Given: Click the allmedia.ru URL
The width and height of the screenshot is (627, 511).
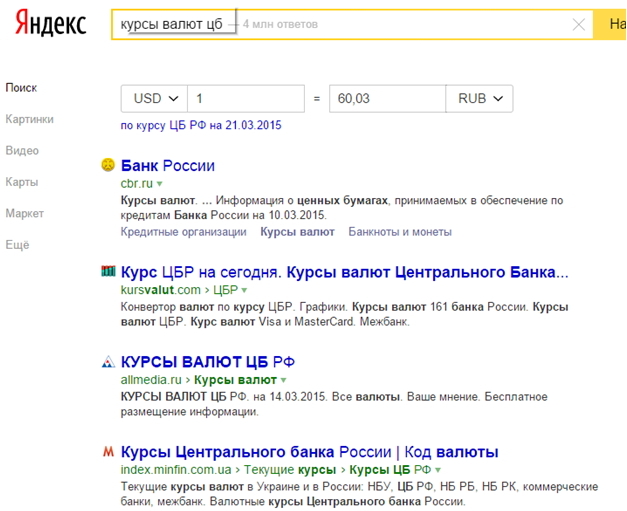Looking at the screenshot, I should (x=151, y=379).
